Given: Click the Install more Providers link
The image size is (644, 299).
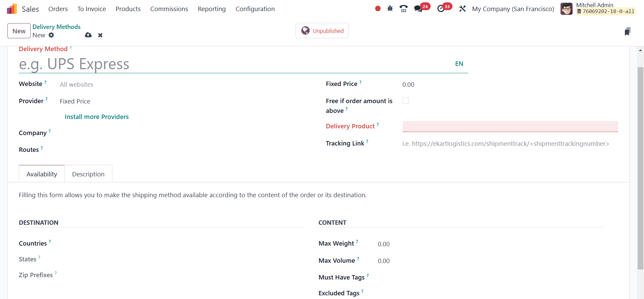Looking at the screenshot, I should point(97,117).
